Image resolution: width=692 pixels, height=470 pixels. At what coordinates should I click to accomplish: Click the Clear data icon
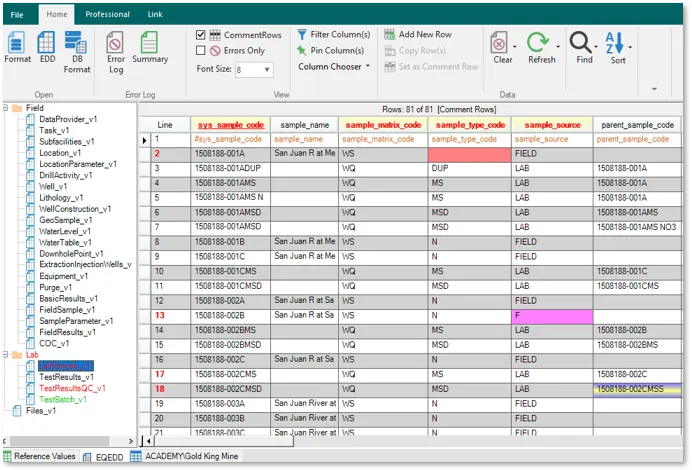pos(499,43)
